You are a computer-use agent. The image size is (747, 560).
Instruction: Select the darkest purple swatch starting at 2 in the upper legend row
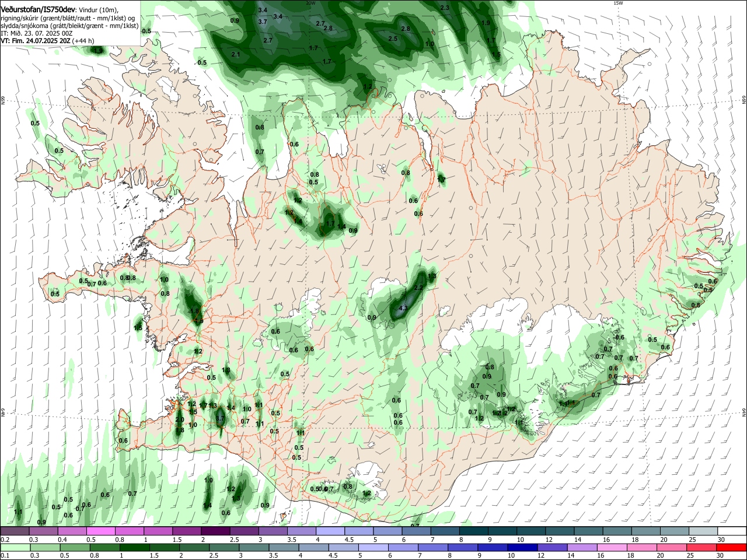[x=215, y=531]
